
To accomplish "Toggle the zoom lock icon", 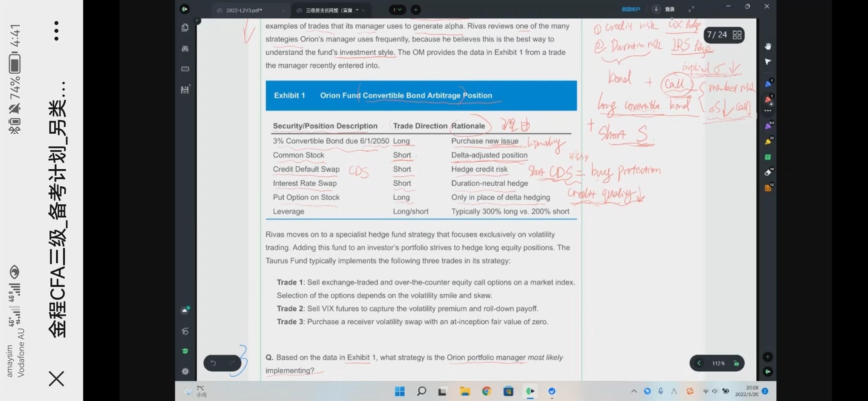I will [x=736, y=363].
